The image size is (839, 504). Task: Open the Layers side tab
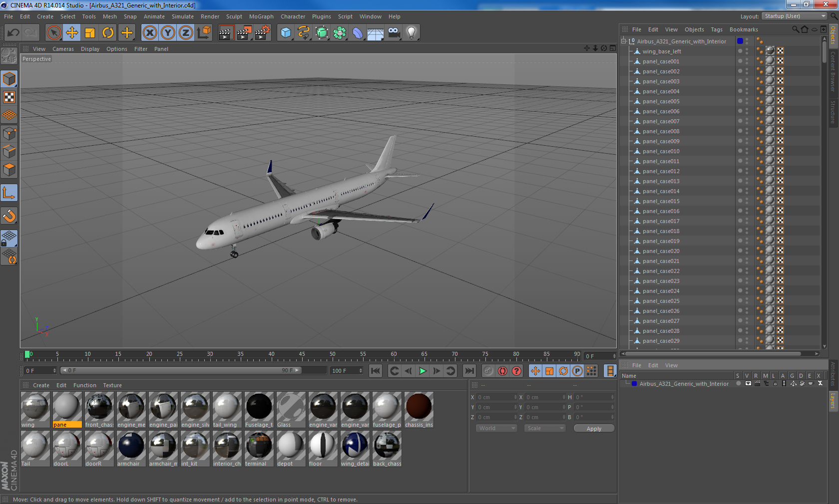833,400
